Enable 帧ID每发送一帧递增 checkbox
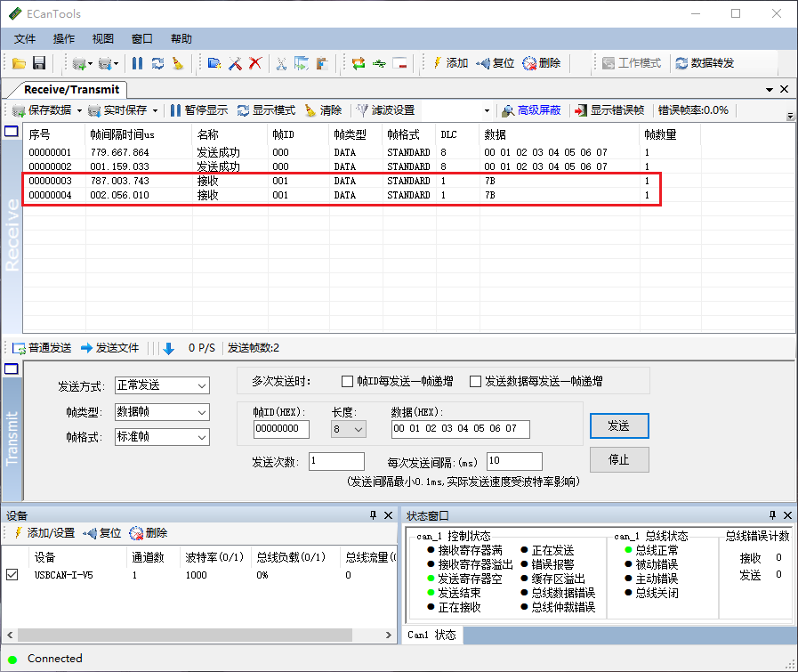798x672 pixels. click(x=347, y=381)
